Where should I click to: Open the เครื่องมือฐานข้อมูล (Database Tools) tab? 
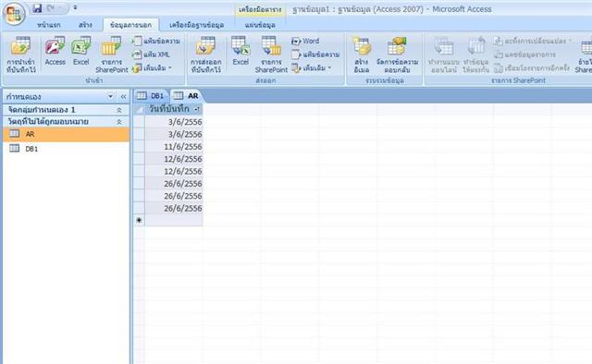(197, 25)
